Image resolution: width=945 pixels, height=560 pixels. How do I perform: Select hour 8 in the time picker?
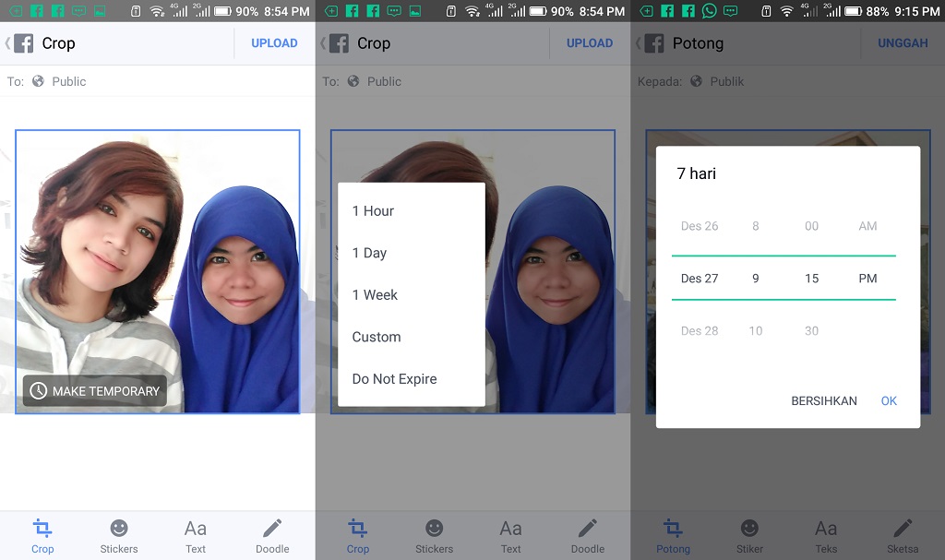755,226
